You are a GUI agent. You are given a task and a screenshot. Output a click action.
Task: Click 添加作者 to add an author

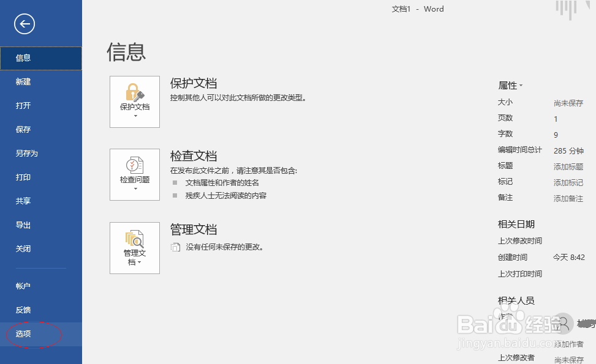[568, 344]
